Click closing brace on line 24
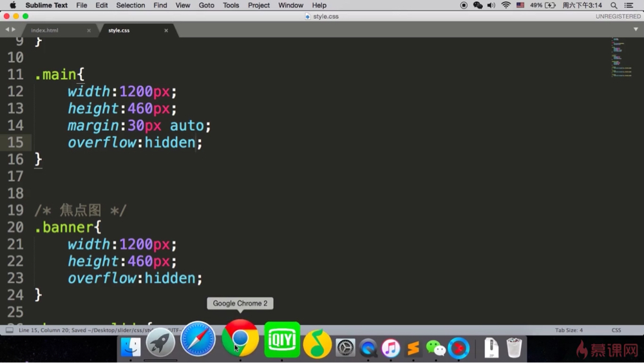Viewport: 644px width, 363px height. point(38,295)
